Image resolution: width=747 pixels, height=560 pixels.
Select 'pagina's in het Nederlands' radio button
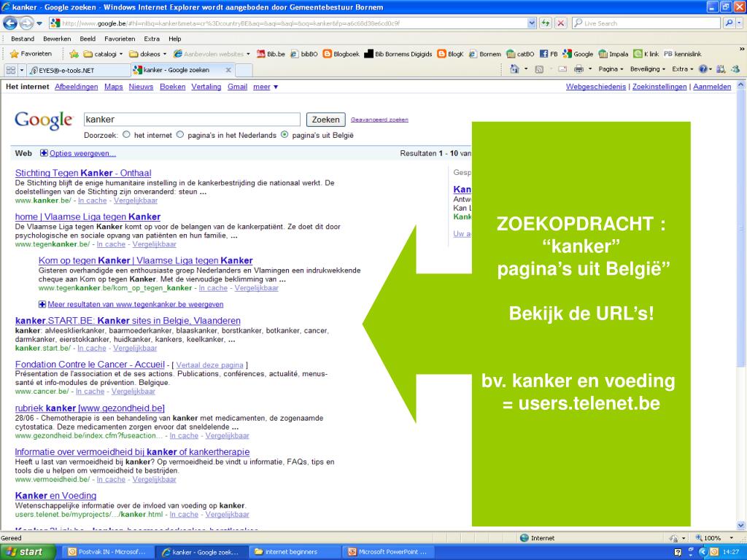pos(180,135)
